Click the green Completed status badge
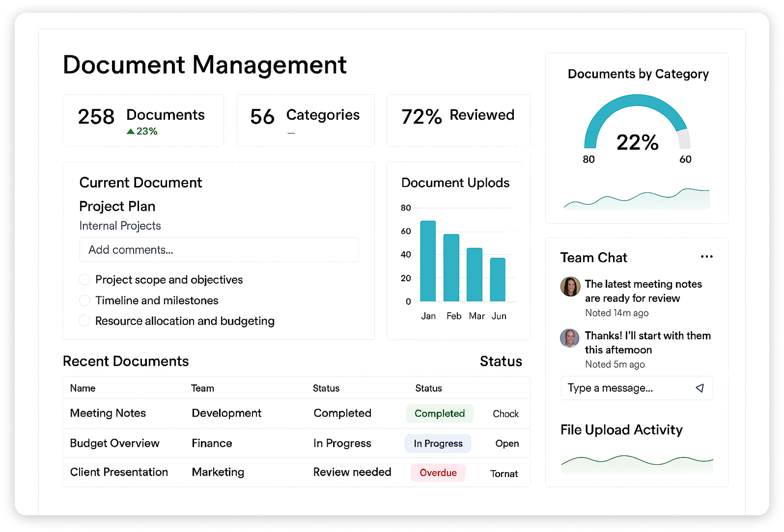 click(440, 414)
